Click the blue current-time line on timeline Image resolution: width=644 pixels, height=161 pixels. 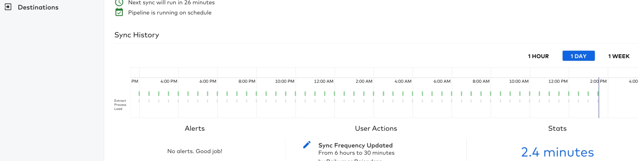(599, 107)
